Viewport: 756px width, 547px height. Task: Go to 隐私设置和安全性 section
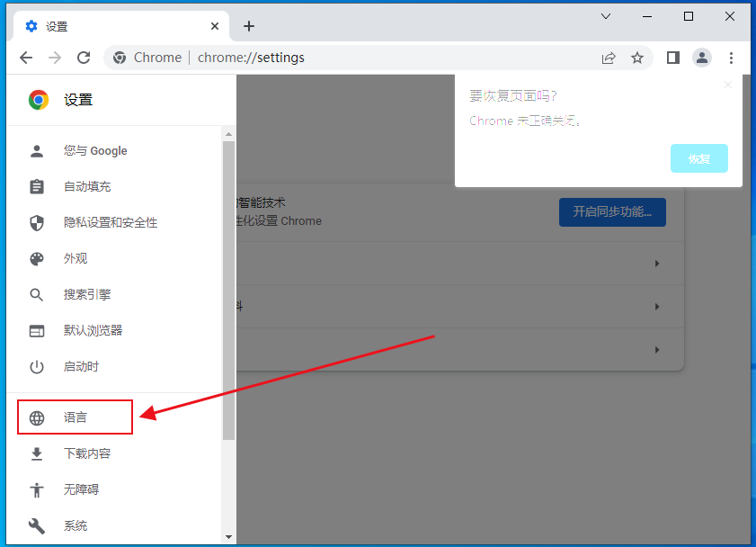pos(114,223)
